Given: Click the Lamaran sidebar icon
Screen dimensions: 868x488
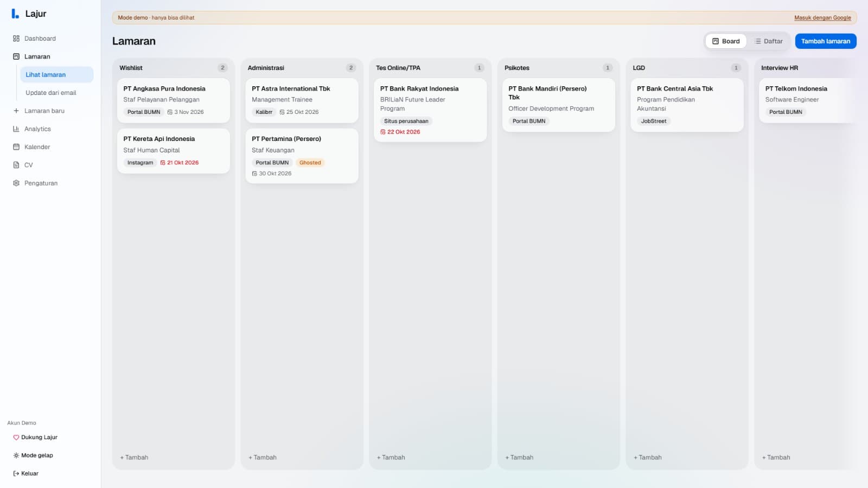Looking at the screenshot, I should (x=16, y=56).
